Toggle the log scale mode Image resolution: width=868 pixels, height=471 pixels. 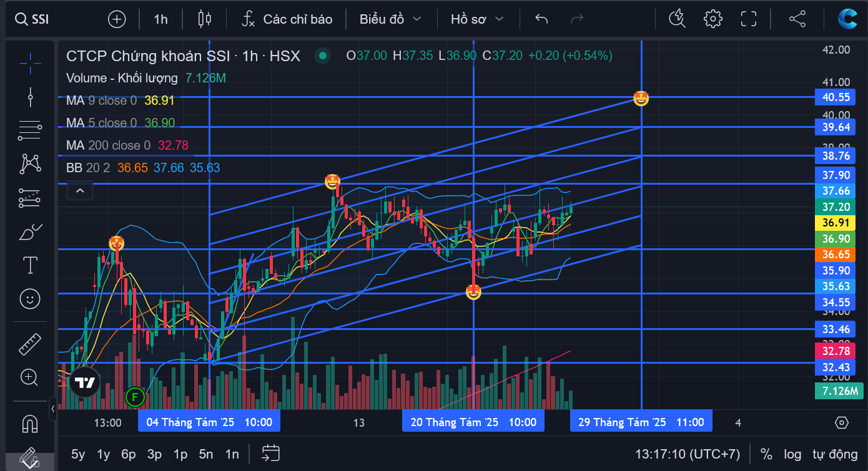click(792, 454)
